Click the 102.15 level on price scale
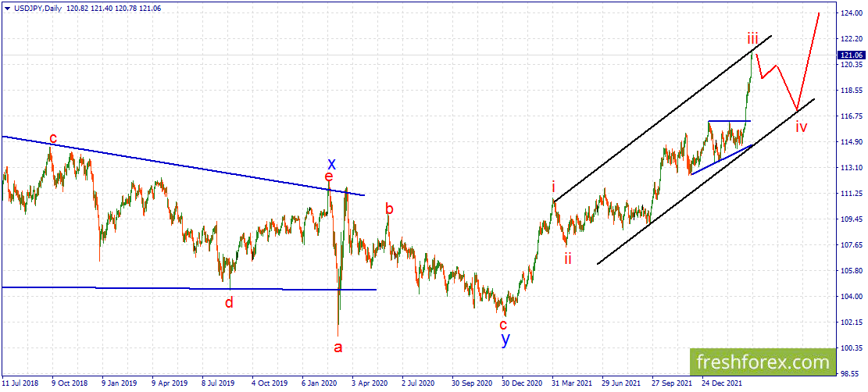The image size is (868, 392). [x=850, y=323]
